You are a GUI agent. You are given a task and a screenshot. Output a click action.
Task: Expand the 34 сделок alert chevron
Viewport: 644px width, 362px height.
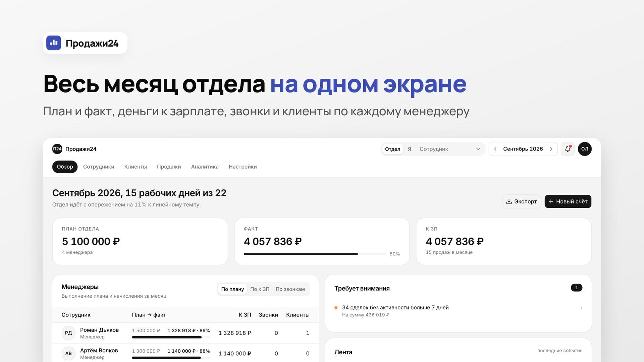coord(581,308)
